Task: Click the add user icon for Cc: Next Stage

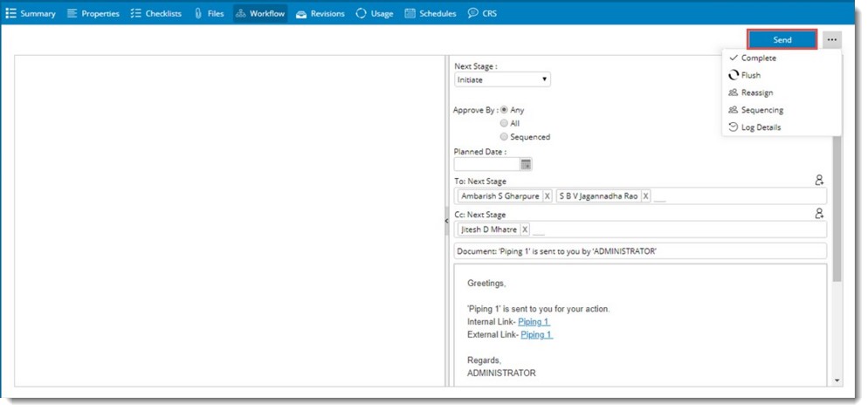Action: (819, 213)
